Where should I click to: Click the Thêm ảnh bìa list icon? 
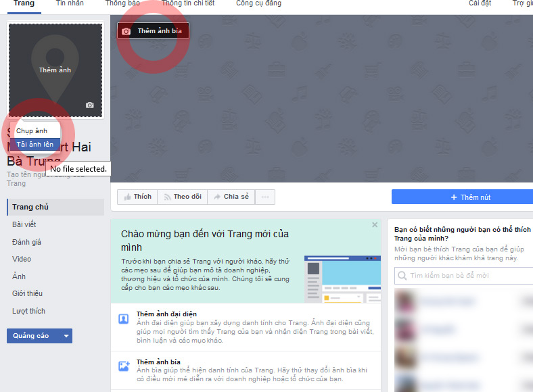pyautogui.click(x=124, y=366)
